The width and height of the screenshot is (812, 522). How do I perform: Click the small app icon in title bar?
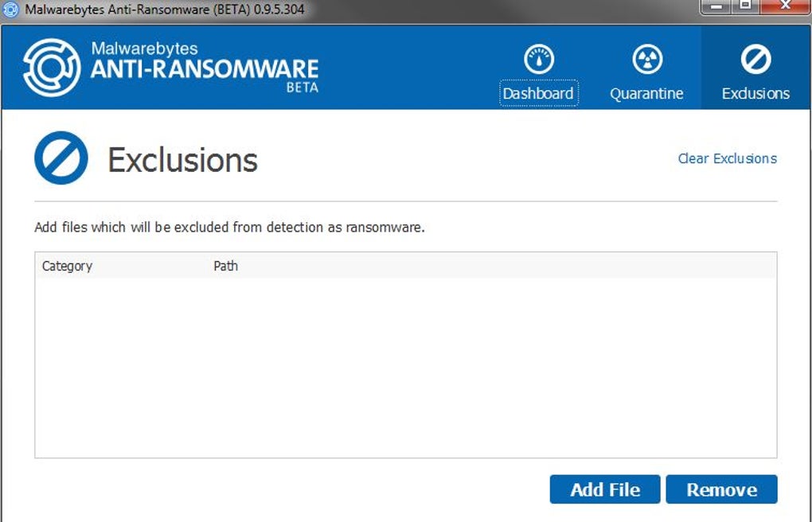point(11,10)
